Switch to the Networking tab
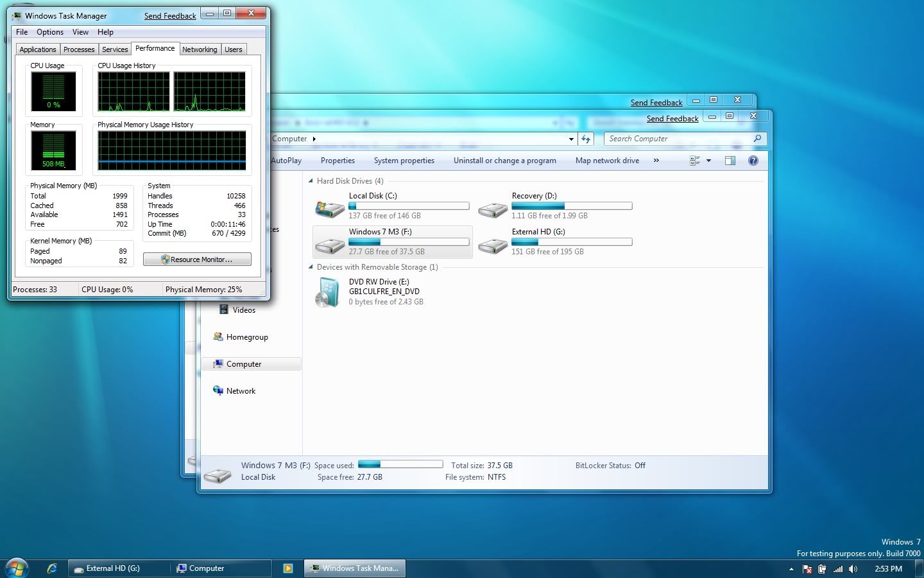The image size is (924, 578). [x=200, y=49]
